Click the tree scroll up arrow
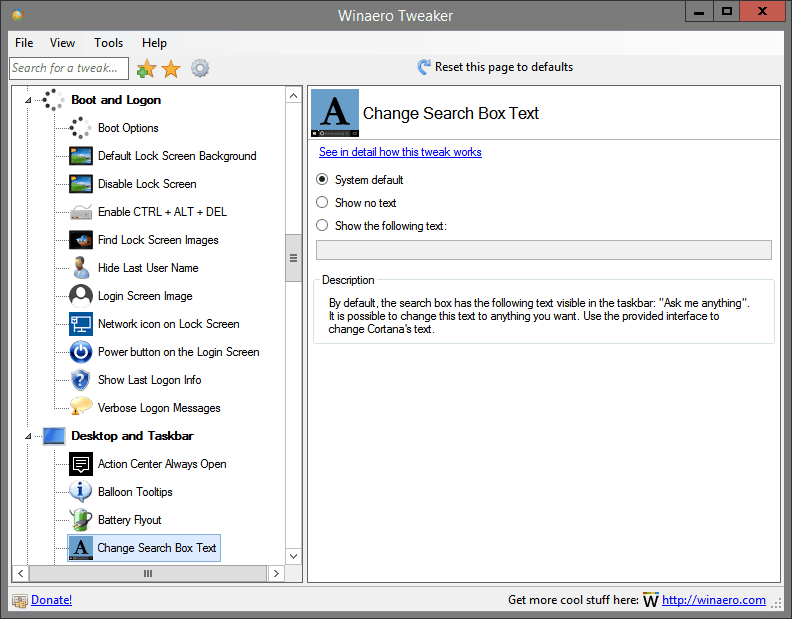This screenshot has height=619, width=792. tap(293, 96)
